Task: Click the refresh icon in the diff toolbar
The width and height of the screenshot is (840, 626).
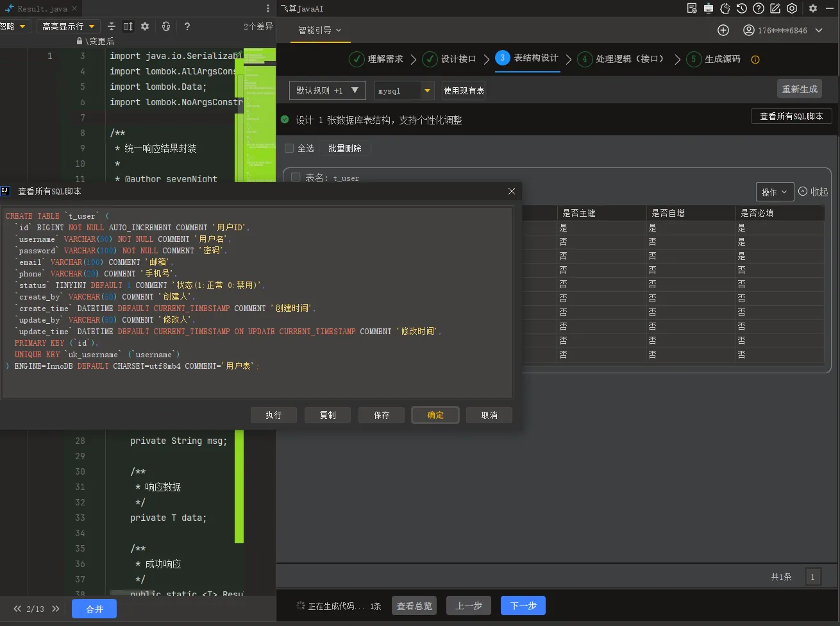Action: tap(166, 26)
